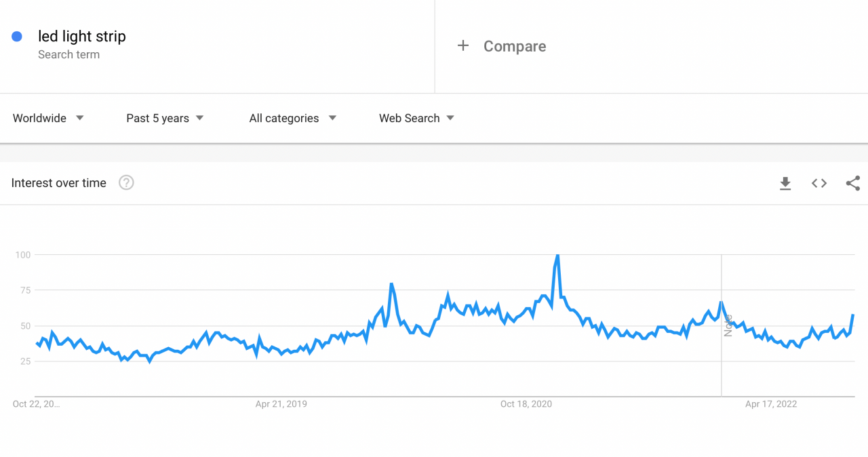Click the Apr 21, 2019 axis label

click(x=281, y=403)
